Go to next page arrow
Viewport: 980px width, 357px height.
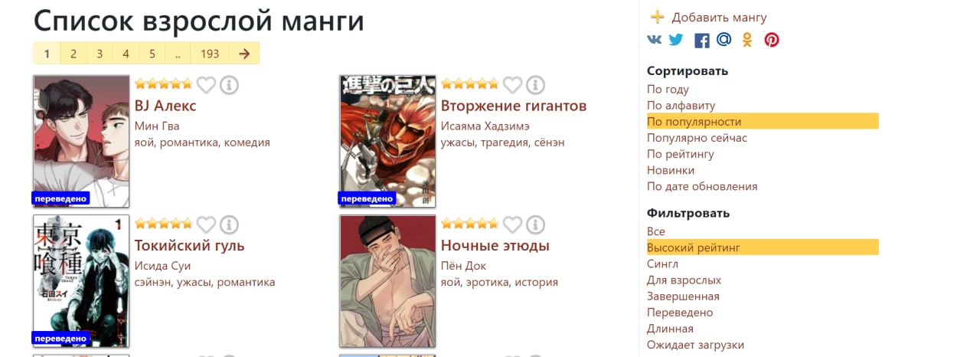tap(244, 54)
